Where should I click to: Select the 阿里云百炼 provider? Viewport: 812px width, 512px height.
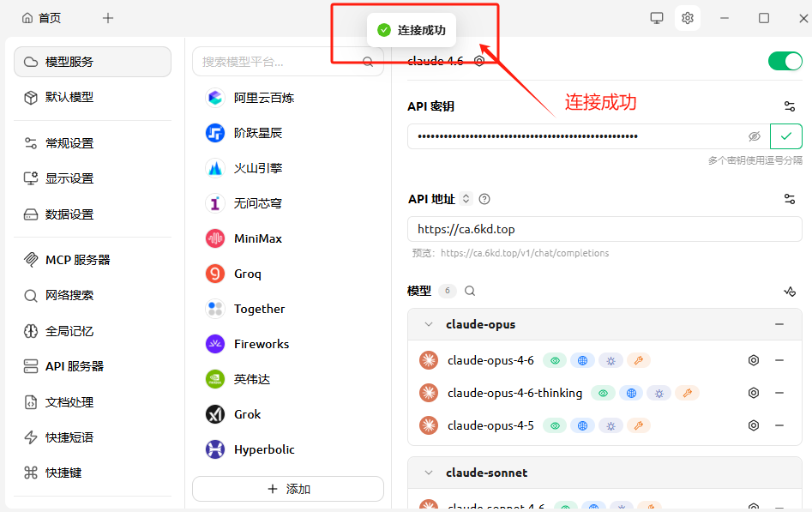click(288, 98)
